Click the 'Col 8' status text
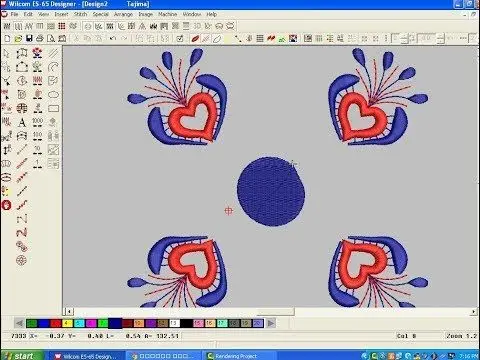 click(x=406, y=336)
